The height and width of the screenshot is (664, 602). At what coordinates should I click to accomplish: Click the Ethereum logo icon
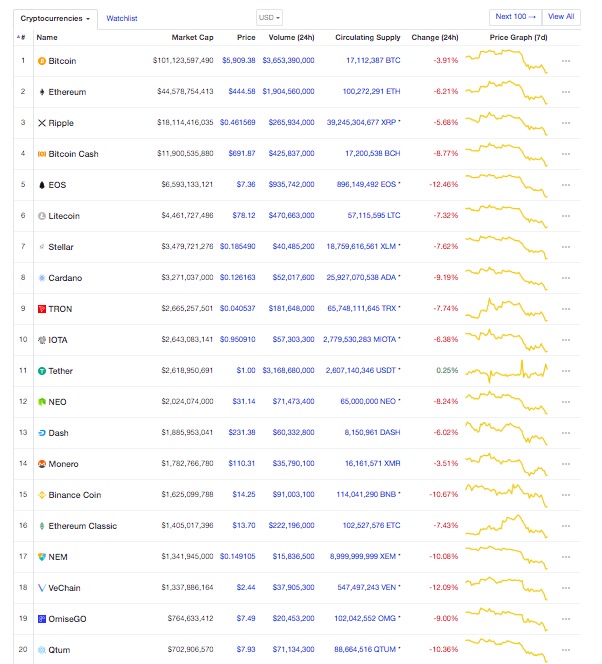click(41, 92)
